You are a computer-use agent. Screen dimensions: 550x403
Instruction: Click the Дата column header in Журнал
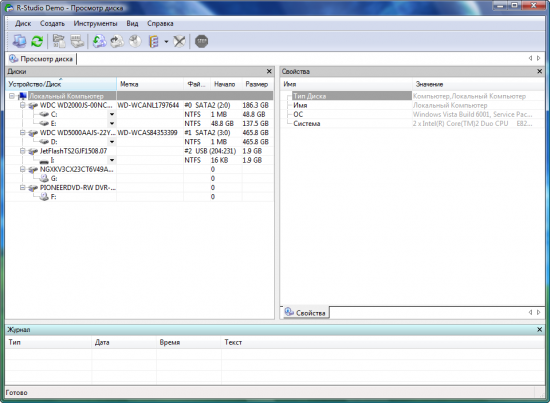click(124, 342)
